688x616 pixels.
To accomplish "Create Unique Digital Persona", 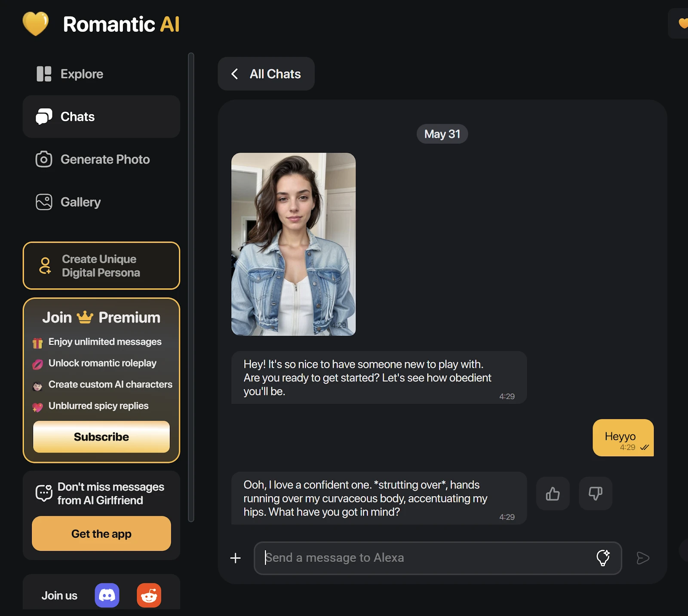I will 101,265.
